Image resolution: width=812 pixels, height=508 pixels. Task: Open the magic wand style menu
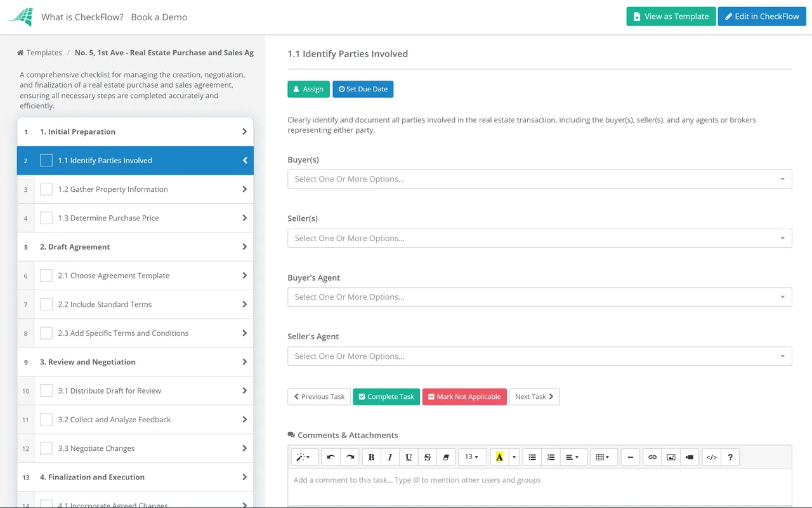coord(303,457)
